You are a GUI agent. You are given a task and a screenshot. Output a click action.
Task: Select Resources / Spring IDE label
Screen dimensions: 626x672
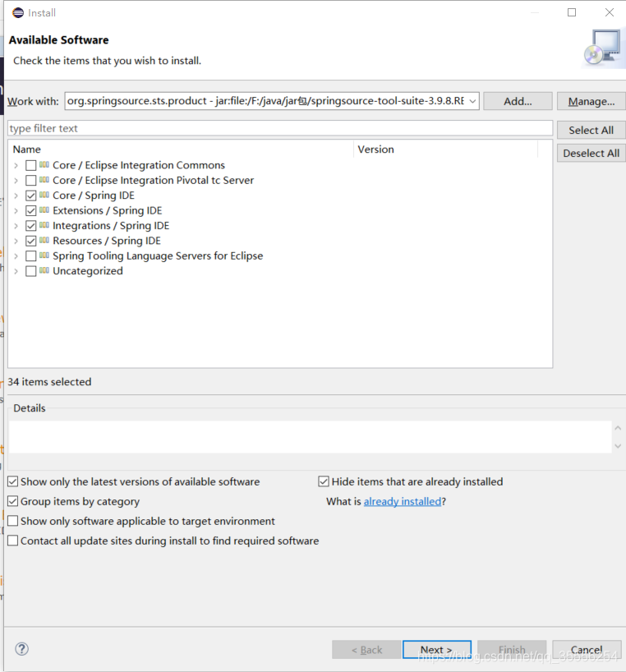(x=107, y=241)
